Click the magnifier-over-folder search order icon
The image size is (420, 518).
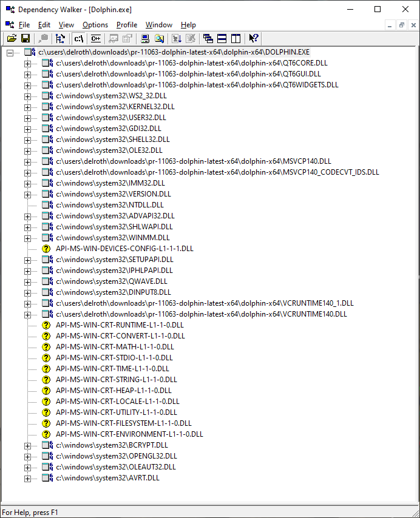tap(159, 39)
